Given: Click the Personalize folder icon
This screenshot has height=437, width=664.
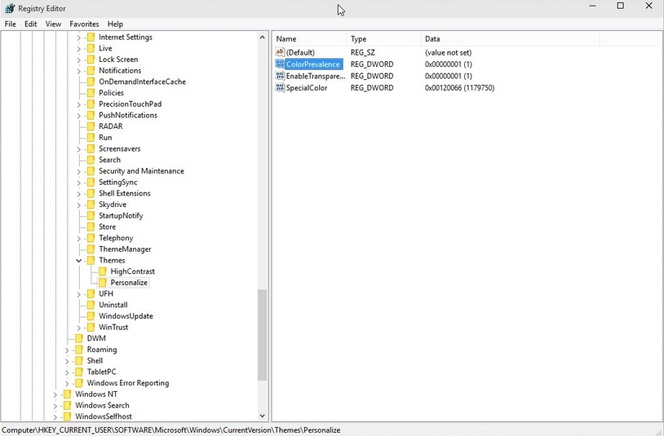Looking at the screenshot, I should [102, 282].
